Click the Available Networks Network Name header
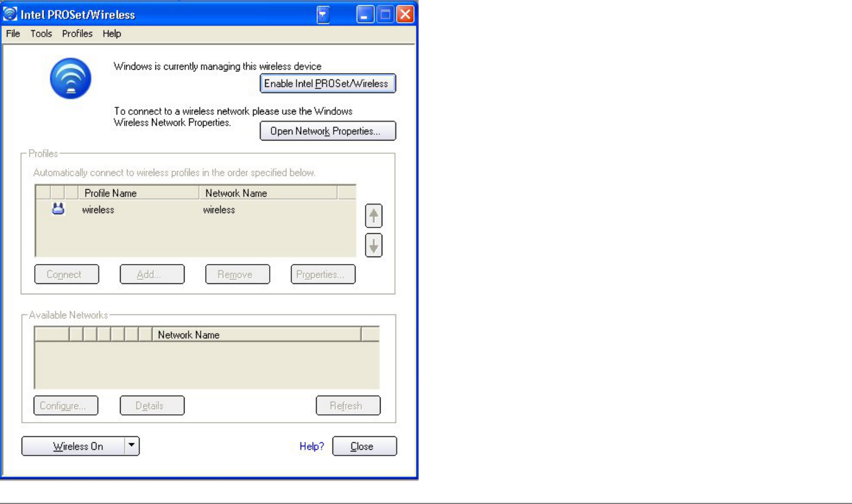Screen dimensions: 852x504 (x=257, y=334)
